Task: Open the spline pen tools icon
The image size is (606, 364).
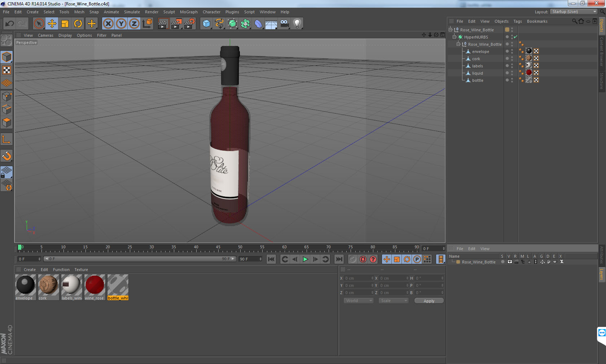Action: [x=219, y=24]
